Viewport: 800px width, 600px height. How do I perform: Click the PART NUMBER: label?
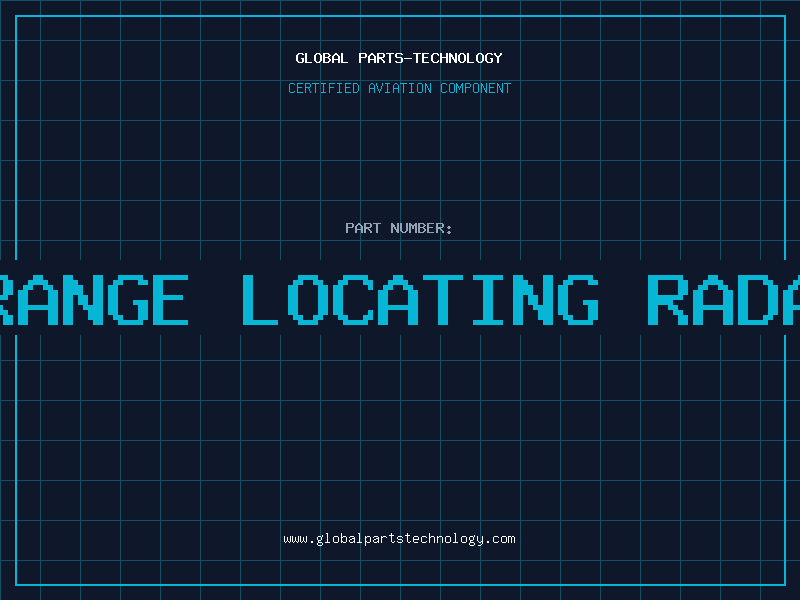point(399,228)
